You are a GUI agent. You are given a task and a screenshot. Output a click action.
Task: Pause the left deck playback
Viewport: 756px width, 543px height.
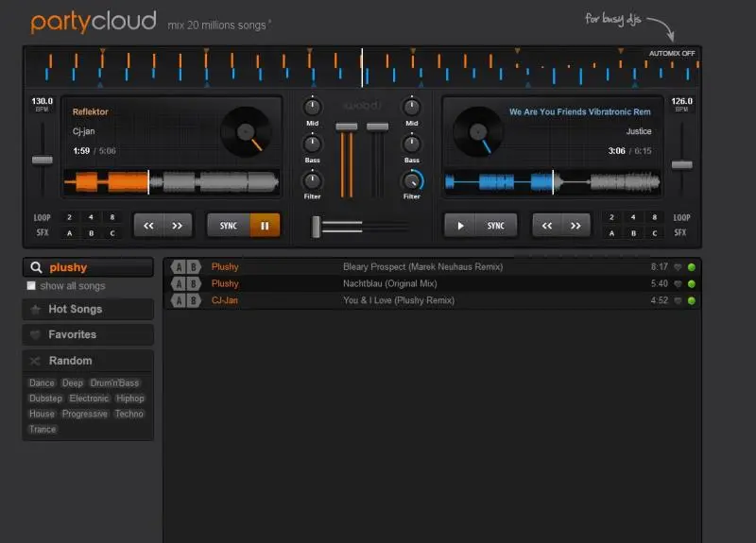[x=265, y=226]
